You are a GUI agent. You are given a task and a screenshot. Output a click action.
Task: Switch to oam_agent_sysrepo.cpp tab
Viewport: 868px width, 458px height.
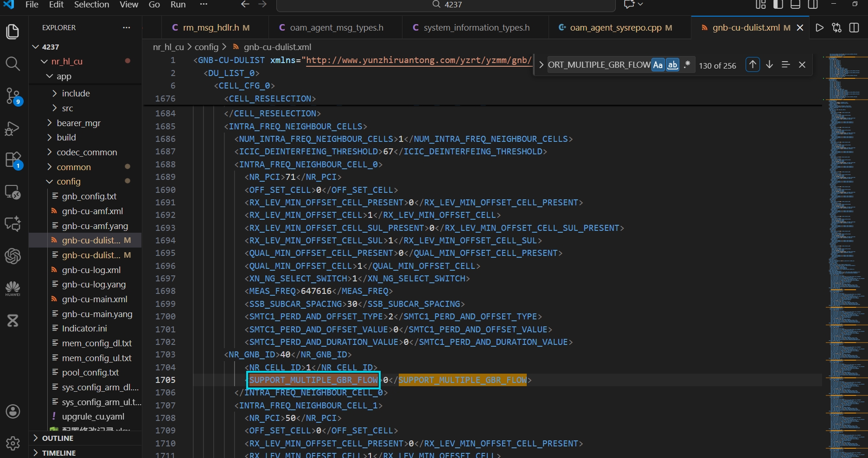coord(615,28)
